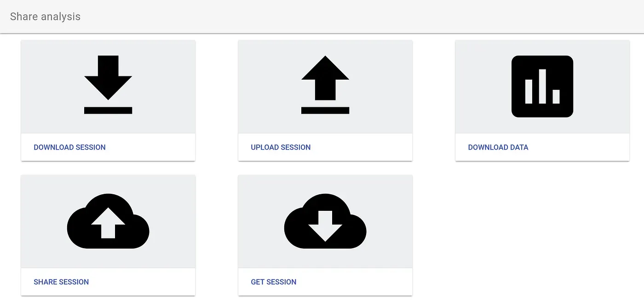Click the tallest bar in the chart icon
This screenshot has width=644, height=302.
(542, 87)
